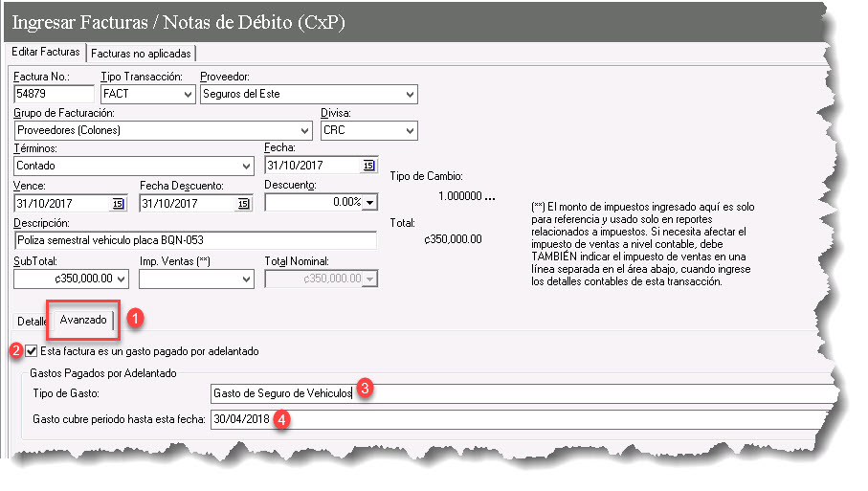Image resolution: width=868 pixels, height=491 pixels.
Task: Click the Tipo de Cambio ellipsis button
Action: [x=489, y=196]
